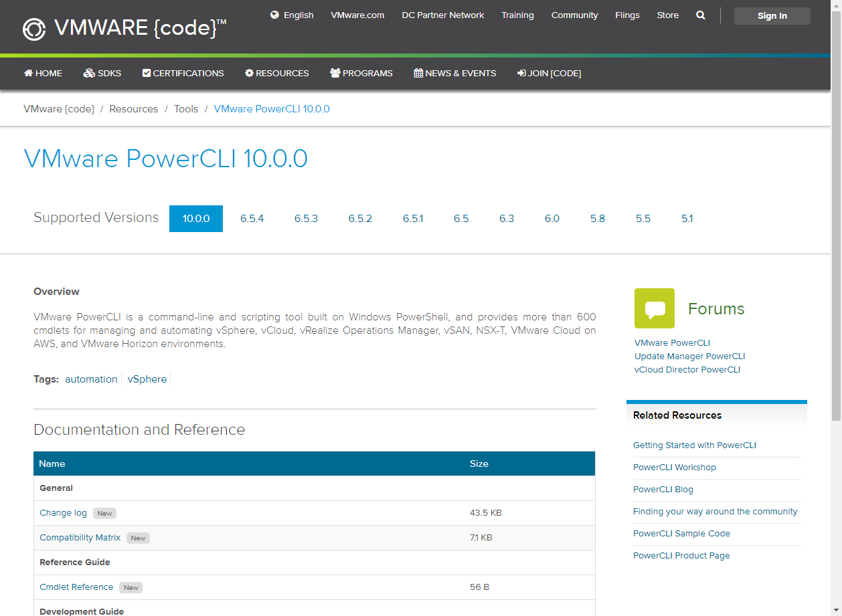Viewport: 842px width, 616px height.
Task: Click Tools in the breadcrumb trail
Action: [x=186, y=108]
